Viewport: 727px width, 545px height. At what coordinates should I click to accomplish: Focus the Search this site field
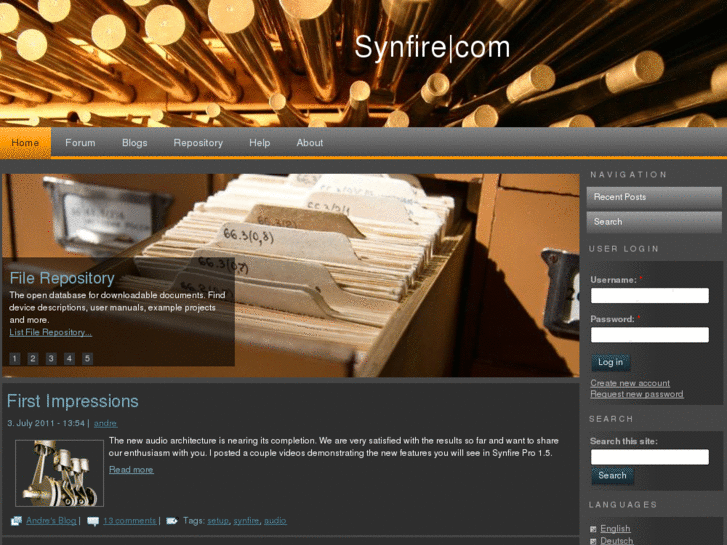tap(650, 457)
